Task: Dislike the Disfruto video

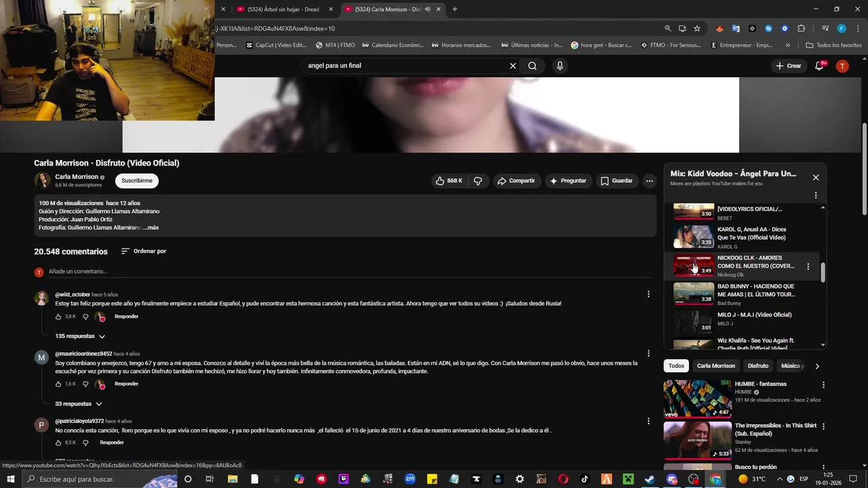Action: pyautogui.click(x=477, y=181)
